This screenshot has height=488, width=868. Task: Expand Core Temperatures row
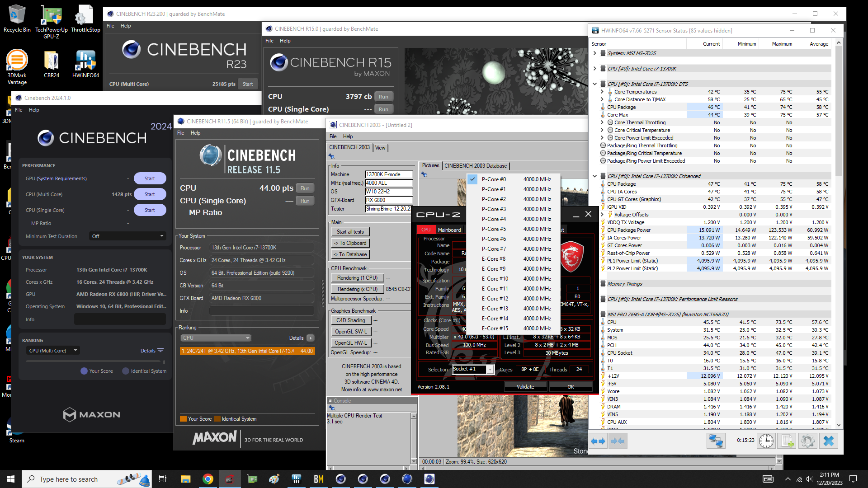602,92
